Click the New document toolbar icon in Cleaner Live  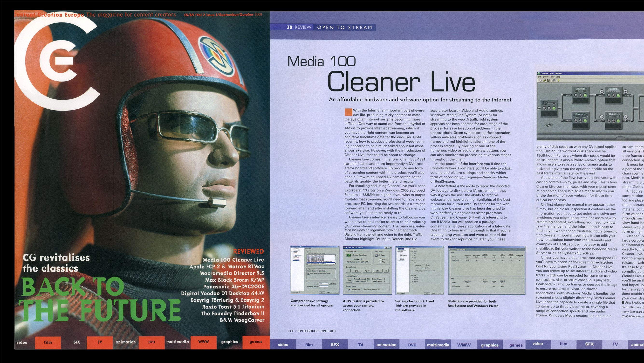tap(541, 81)
